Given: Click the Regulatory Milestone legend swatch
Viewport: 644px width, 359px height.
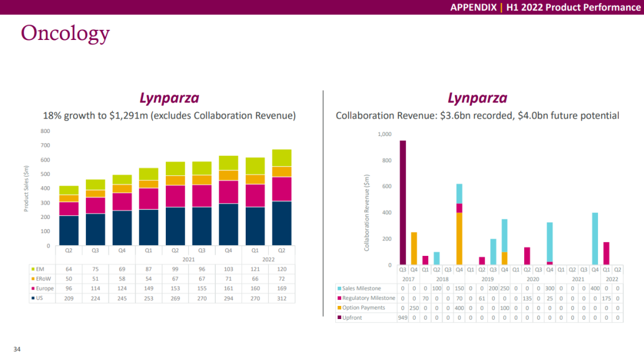Looking at the screenshot, I should 340,298.
